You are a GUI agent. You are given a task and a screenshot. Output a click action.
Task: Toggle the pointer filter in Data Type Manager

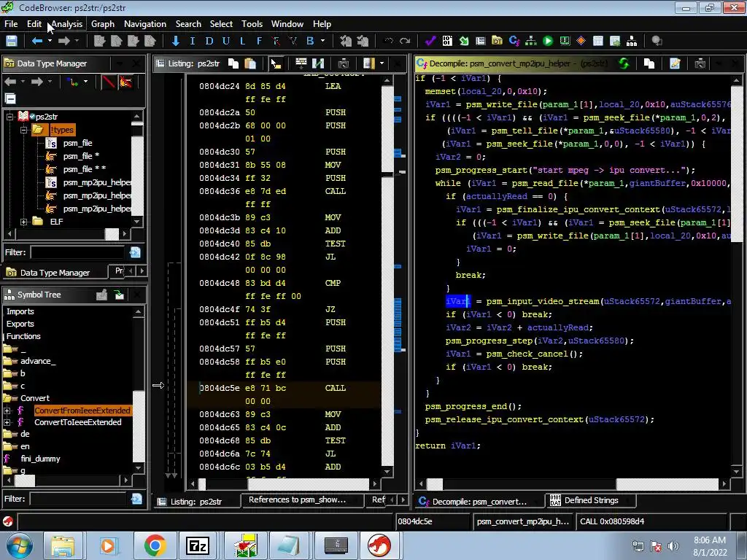tap(125, 82)
